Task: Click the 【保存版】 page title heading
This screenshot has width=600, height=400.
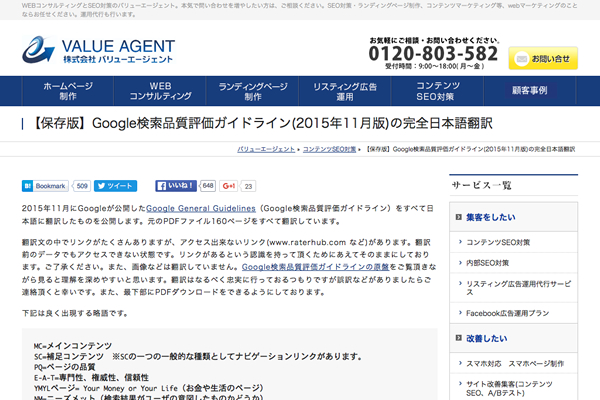Action: click(261, 123)
